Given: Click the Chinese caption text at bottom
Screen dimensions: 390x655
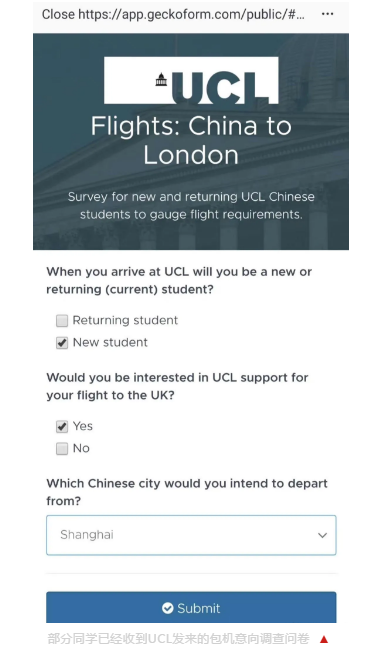Looking at the screenshot, I should [x=179, y=639].
